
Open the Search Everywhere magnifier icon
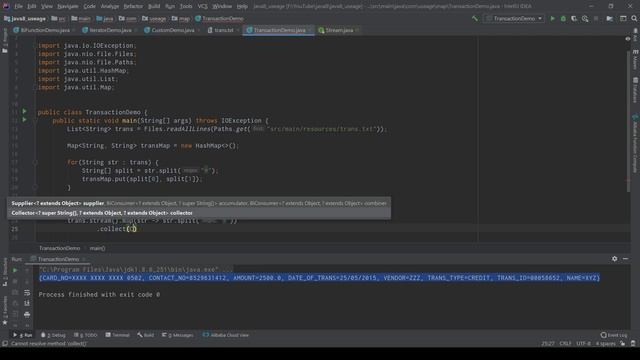point(634,18)
